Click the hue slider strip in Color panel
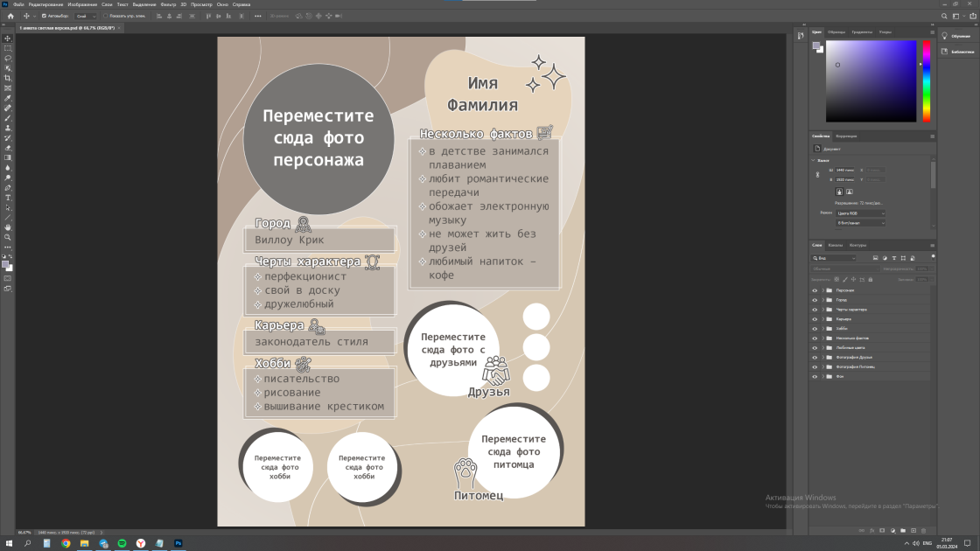Viewport: 980px width, 551px height. coord(927,81)
